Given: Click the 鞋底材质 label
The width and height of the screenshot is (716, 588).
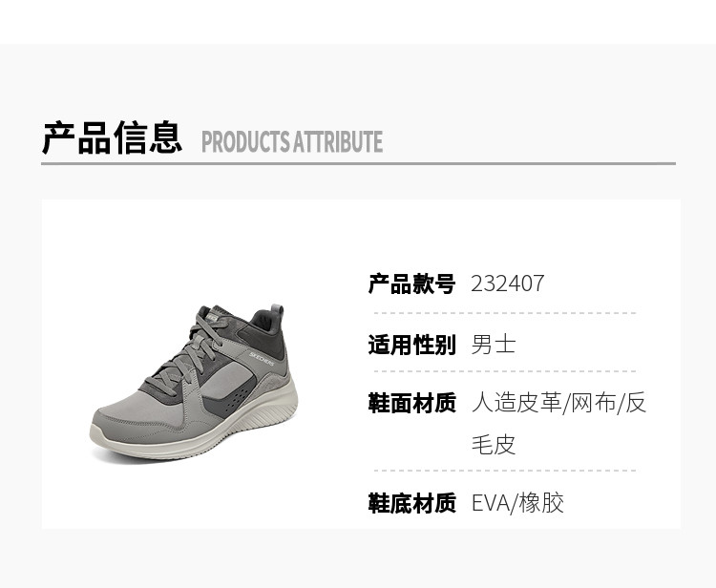Looking at the screenshot, I should [x=411, y=504].
